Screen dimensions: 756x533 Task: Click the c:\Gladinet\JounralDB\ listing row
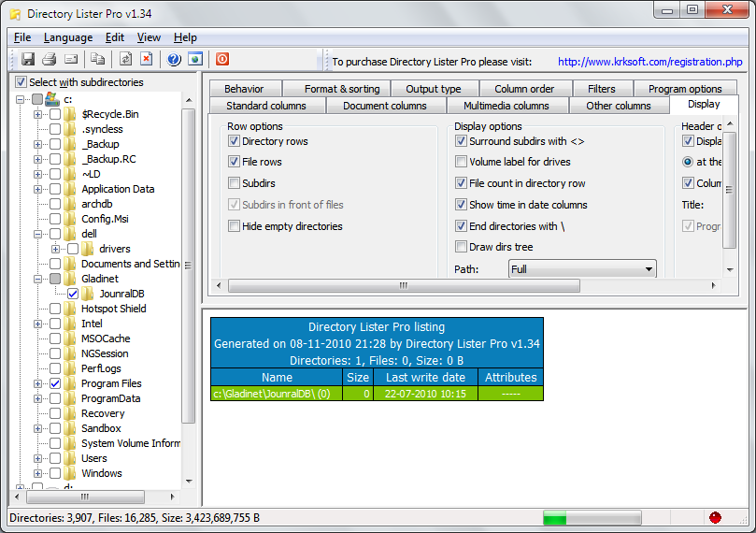tap(377, 394)
